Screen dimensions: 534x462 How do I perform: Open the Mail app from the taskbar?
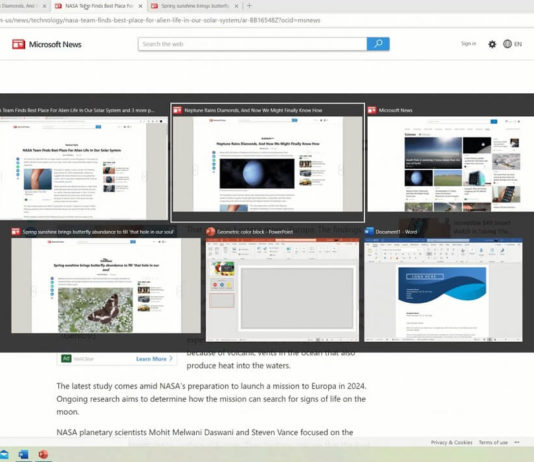4,455
